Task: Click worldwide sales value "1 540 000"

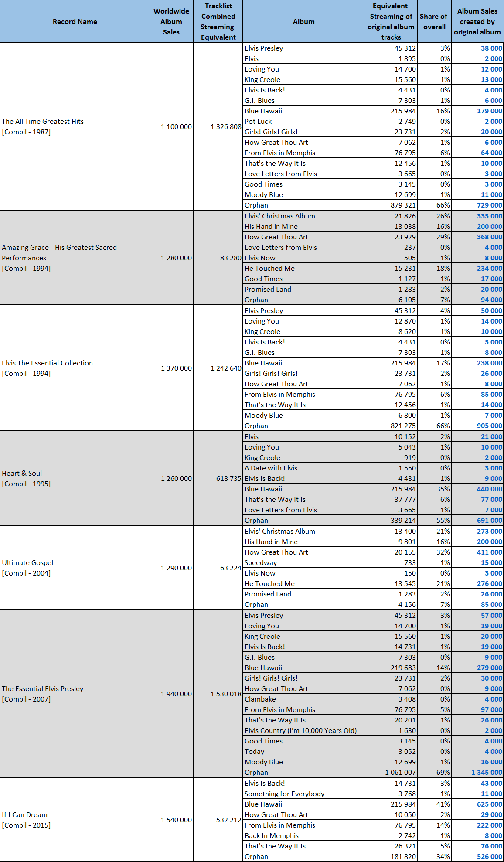Action: click(176, 820)
